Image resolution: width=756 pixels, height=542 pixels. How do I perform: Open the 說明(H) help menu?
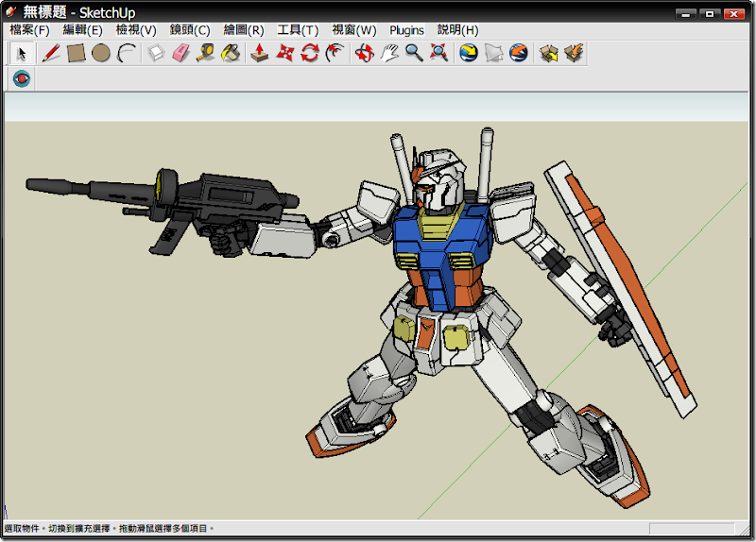click(x=458, y=30)
